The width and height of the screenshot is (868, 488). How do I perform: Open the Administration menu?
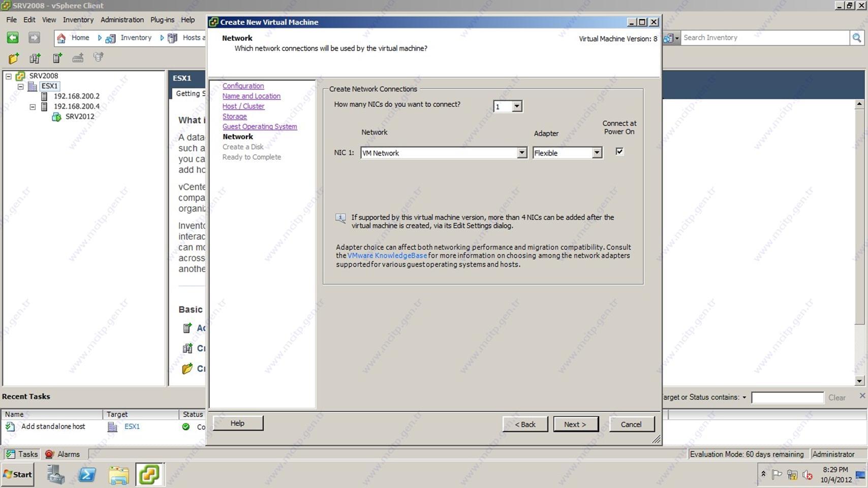click(122, 20)
